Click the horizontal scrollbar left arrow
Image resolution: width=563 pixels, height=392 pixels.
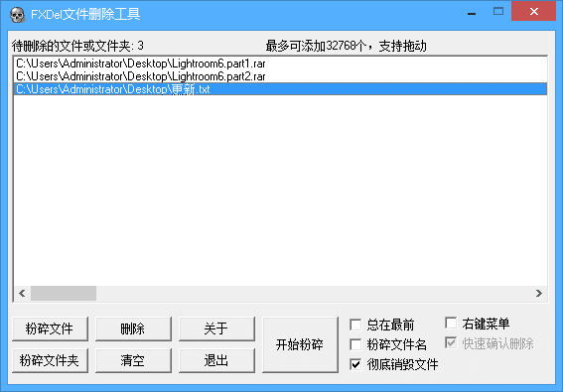click(x=22, y=294)
